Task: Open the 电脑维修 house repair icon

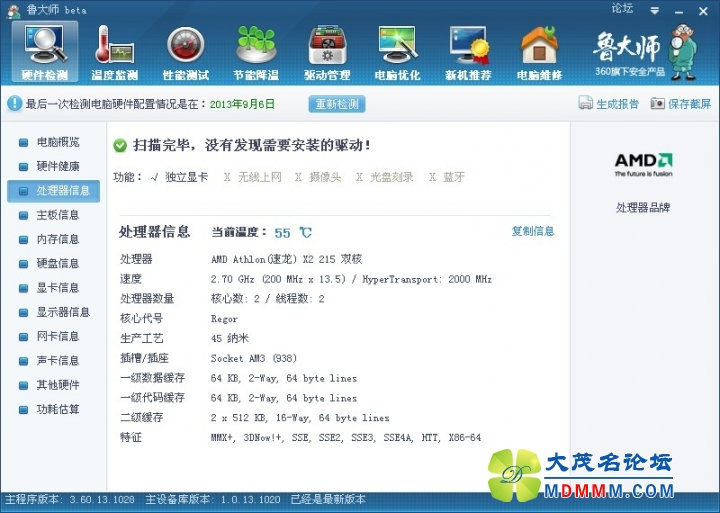Action: coord(539,51)
